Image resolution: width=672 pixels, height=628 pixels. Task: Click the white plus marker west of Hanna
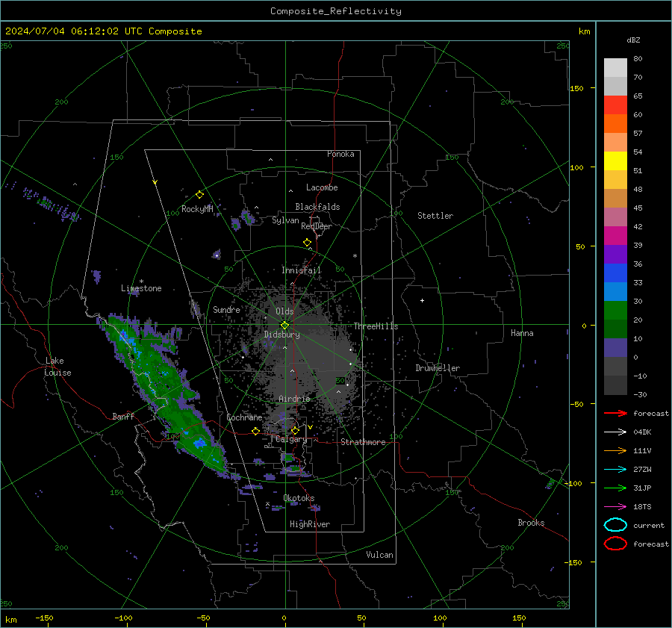pos(422,300)
